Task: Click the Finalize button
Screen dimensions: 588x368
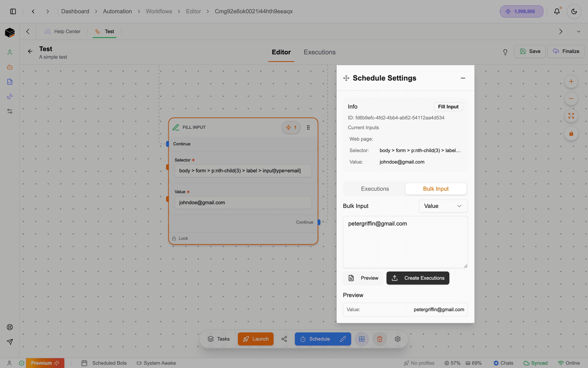Action: [566, 51]
